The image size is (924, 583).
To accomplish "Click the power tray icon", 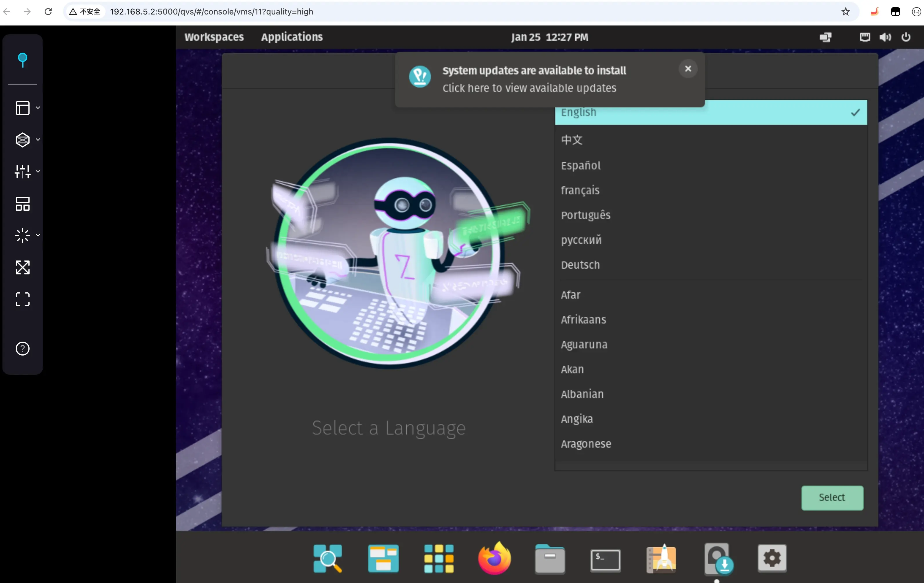I will pyautogui.click(x=905, y=37).
